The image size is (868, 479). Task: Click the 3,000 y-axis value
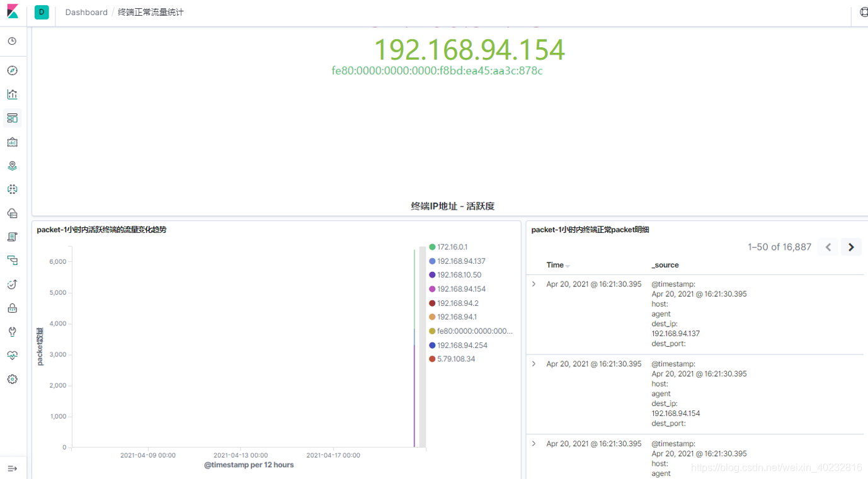coord(57,355)
